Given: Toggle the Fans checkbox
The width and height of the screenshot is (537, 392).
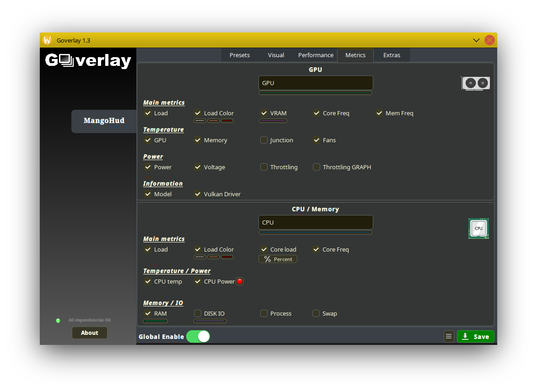Looking at the screenshot, I should (317, 140).
